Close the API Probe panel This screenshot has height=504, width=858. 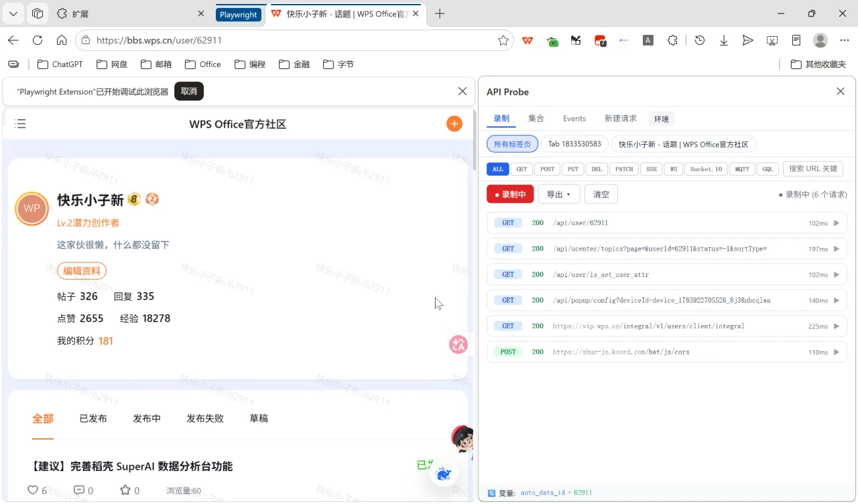(840, 91)
